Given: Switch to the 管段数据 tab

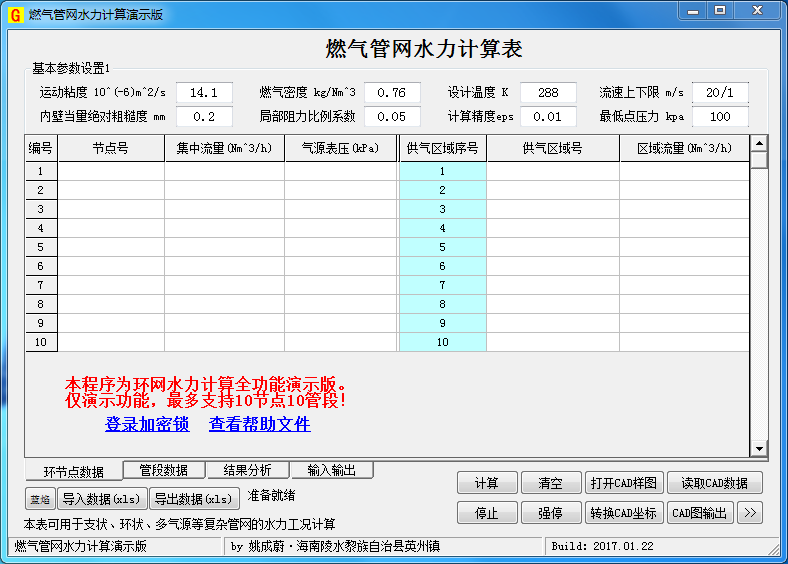Looking at the screenshot, I should 164,470.
